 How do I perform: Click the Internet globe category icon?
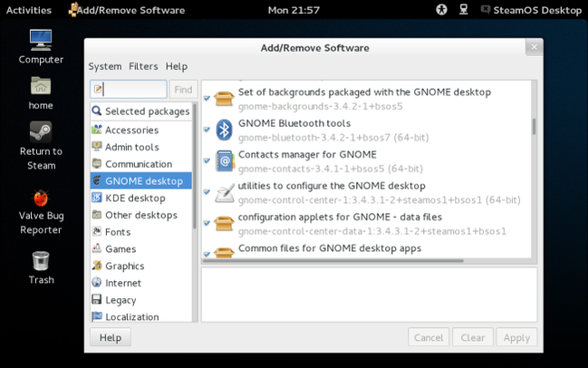97,284
